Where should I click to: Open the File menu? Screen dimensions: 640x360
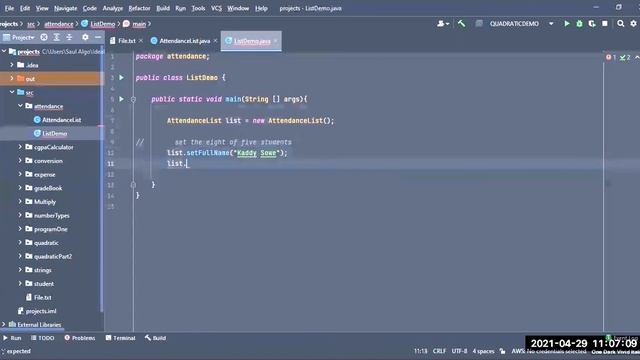pyautogui.click(x=9, y=8)
